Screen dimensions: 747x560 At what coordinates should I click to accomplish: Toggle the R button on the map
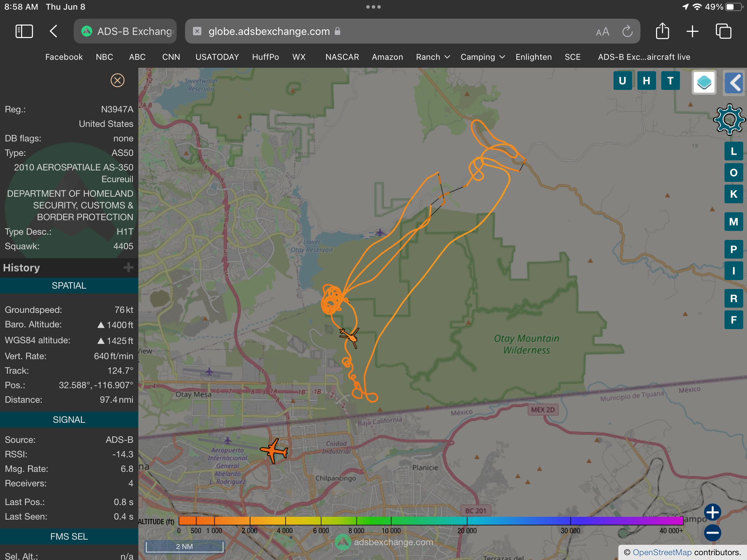click(734, 298)
